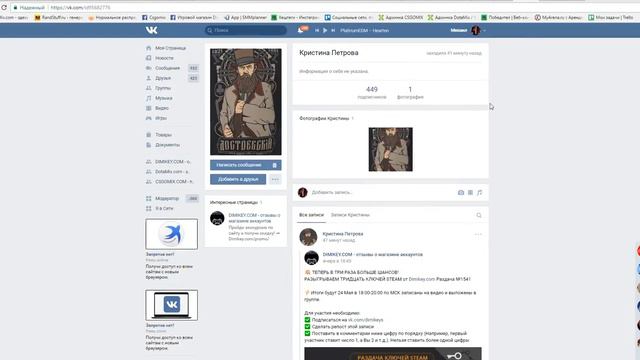Click the wall search magnifier icon
Image resolution: width=640 pixels, height=360 pixels.
(x=479, y=215)
